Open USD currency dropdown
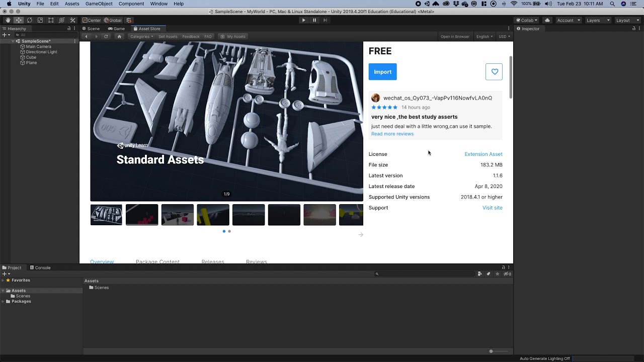 click(x=504, y=36)
